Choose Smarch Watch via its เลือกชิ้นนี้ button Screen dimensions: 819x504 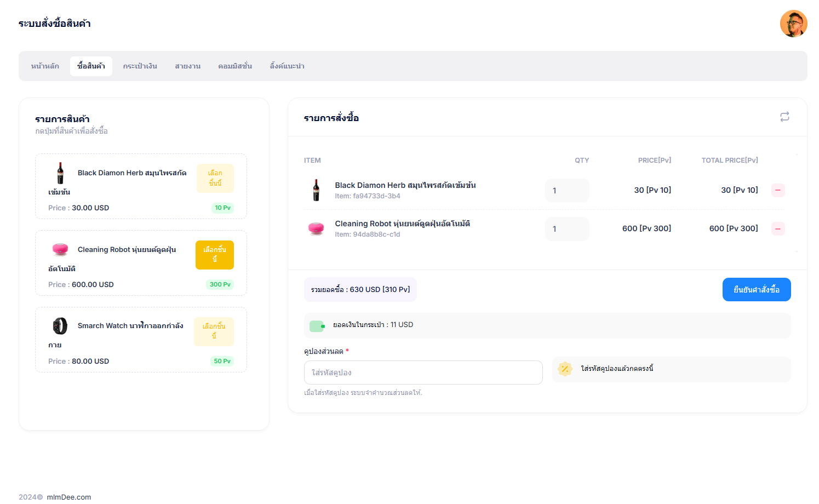pos(214,331)
